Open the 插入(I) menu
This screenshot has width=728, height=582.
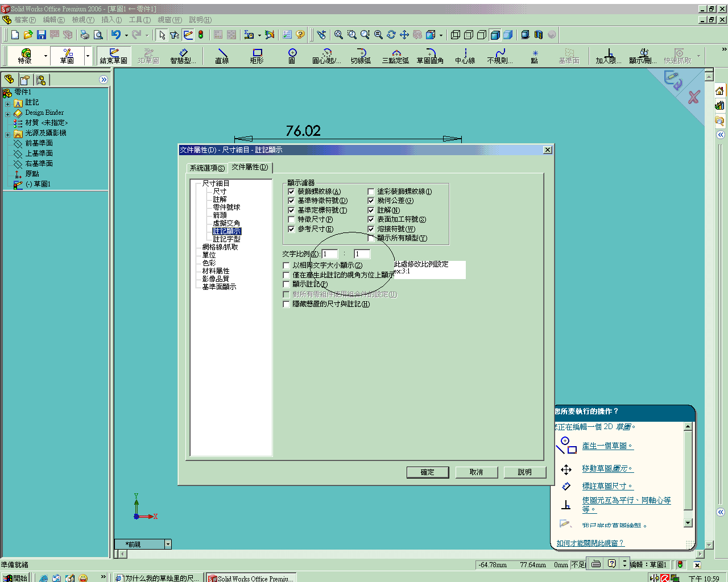click(111, 20)
